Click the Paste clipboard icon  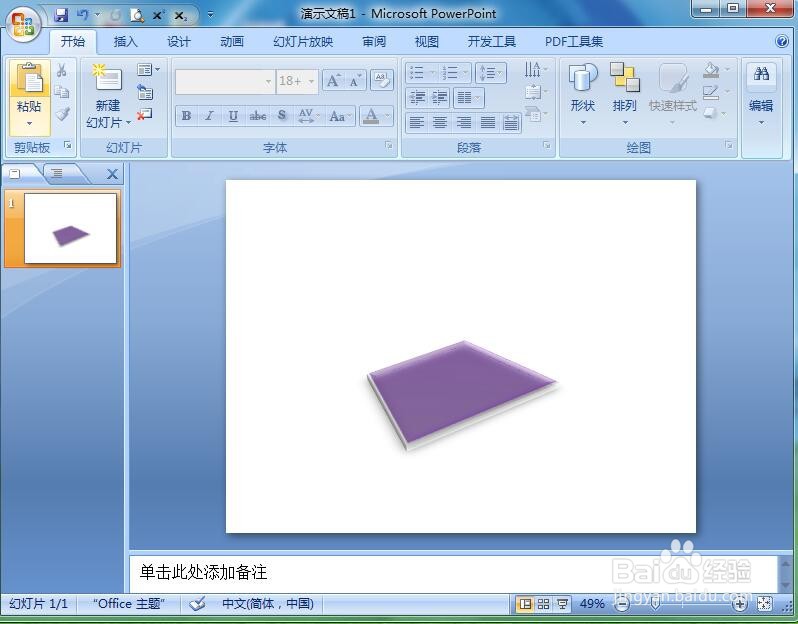click(30, 79)
